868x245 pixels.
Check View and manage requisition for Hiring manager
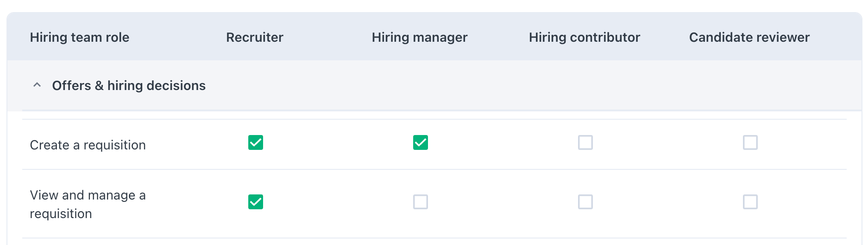pyautogui.click(x=421, y=202)
